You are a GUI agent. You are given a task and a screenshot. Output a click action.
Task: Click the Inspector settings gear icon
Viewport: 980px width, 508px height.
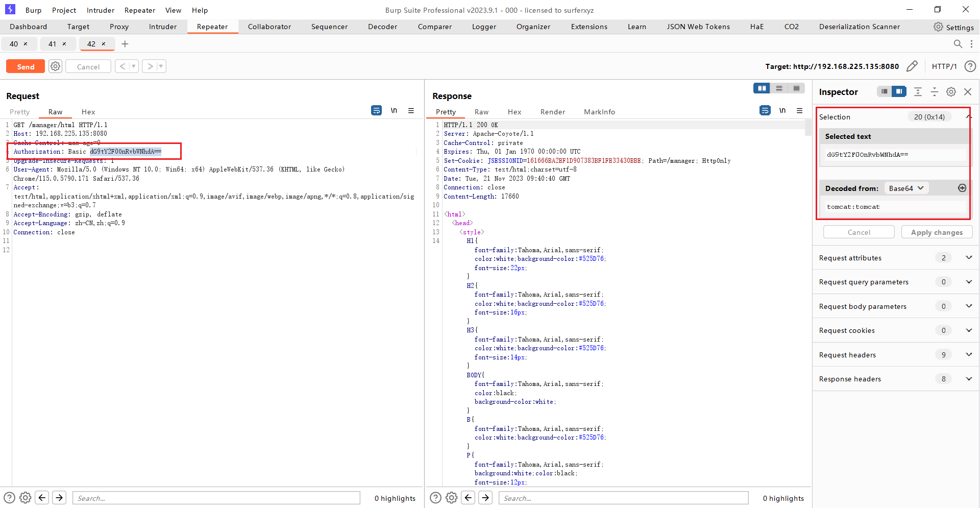click(951, 92)
